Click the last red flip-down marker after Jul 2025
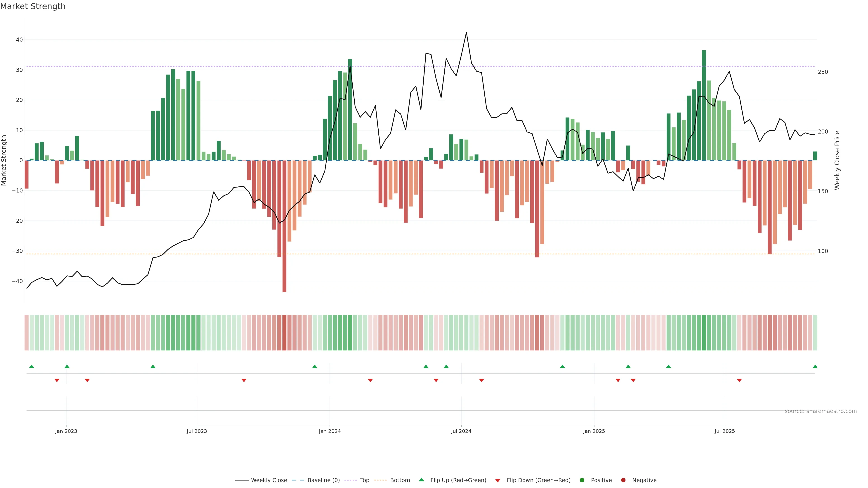The width and height of the screenshot is (868, 488). coord(739,380)
